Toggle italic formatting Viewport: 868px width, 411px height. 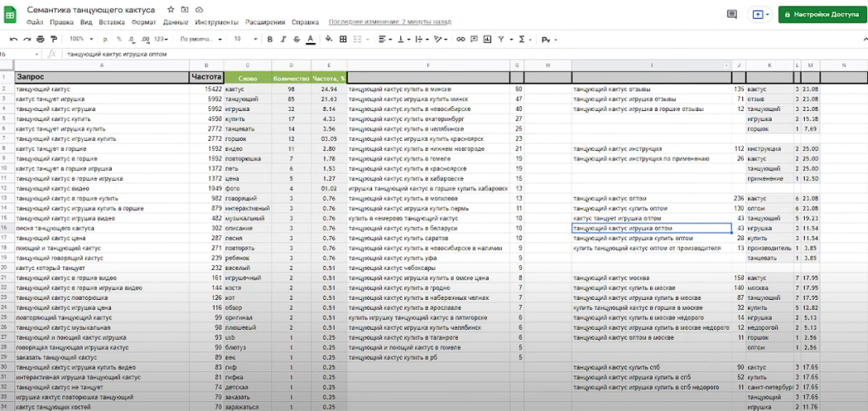284,40
